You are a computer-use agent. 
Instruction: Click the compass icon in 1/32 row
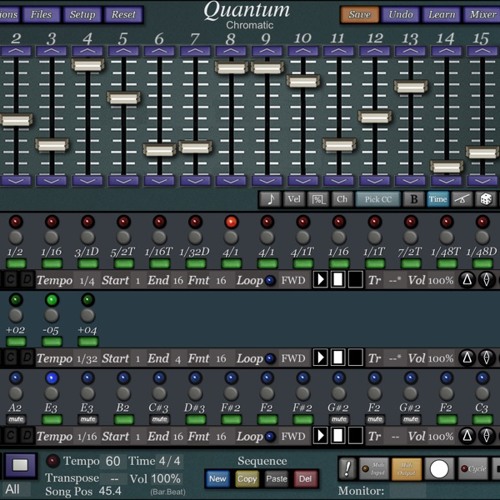(486, 358)
